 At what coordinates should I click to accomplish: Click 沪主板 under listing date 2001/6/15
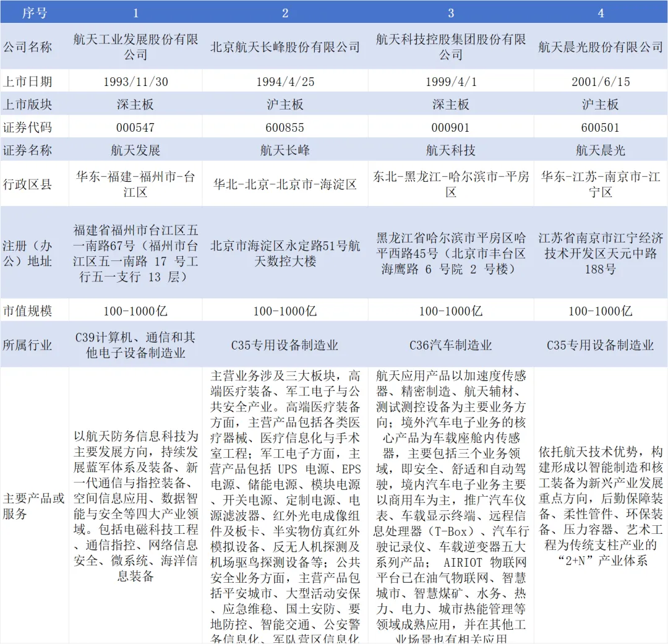pyautogui.click(x=601, y=105)
